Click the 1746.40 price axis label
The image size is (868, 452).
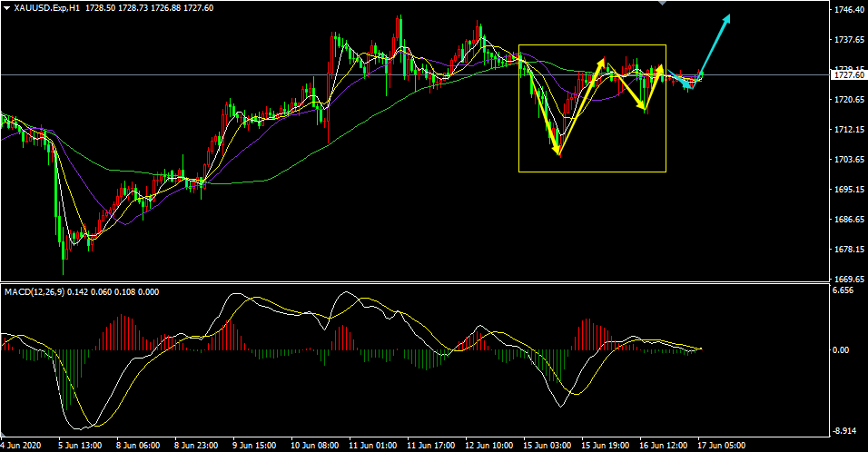pyautogui.click(x=847, y=10)
